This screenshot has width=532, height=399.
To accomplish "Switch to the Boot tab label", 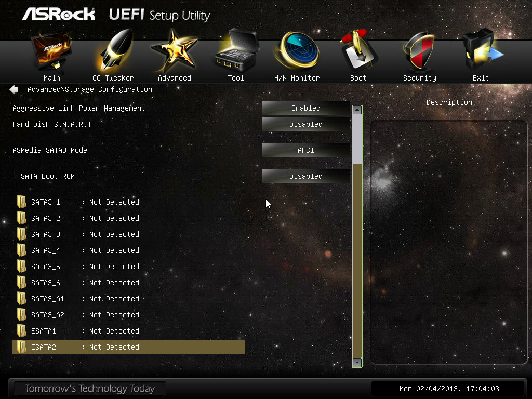I will pyautogui.click(x=358, y=78).
